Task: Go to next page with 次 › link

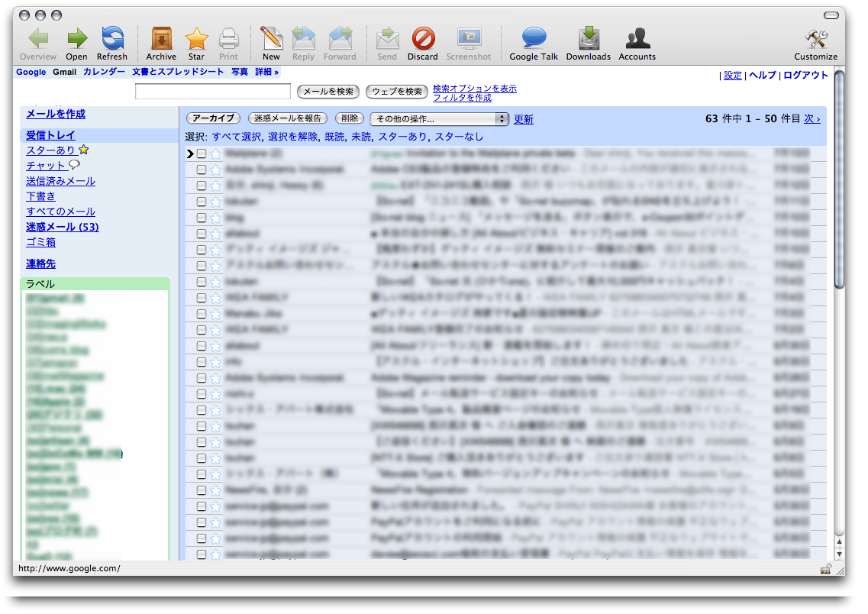Action: (x=812, y=119)
